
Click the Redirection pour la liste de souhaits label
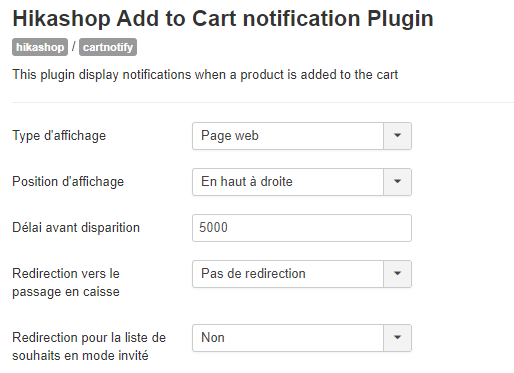point(89,347)
